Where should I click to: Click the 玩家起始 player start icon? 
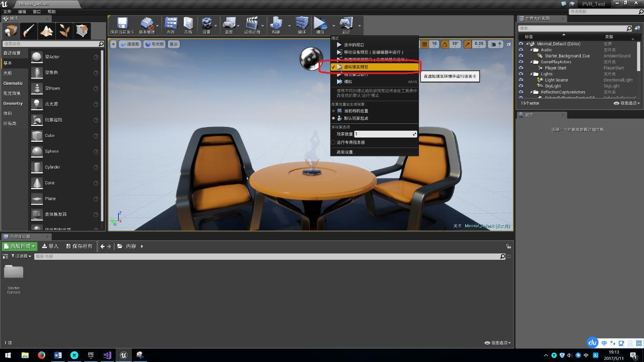tap(36, 120)
